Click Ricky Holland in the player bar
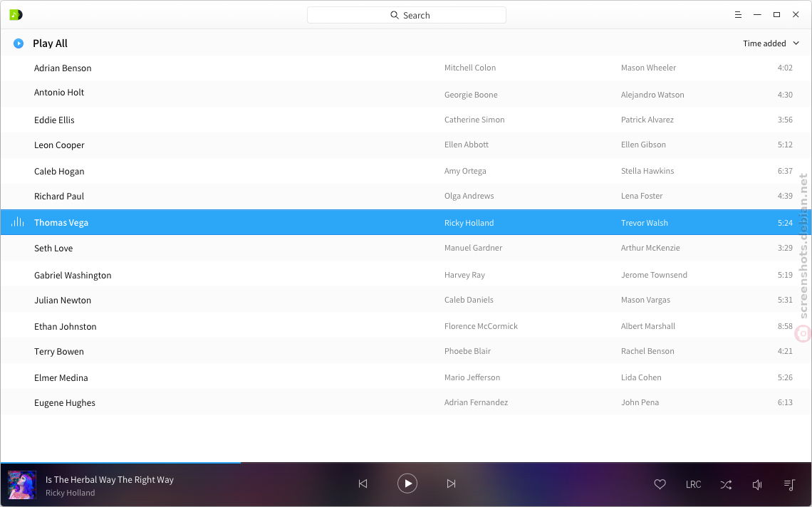Screen dimensions: 812x507 coord(70,493)
